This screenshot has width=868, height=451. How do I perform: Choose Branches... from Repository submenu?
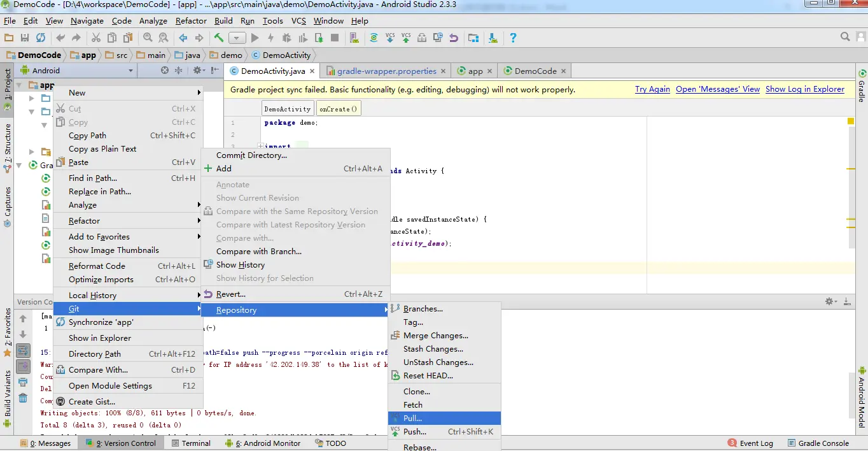coord(444,308)
